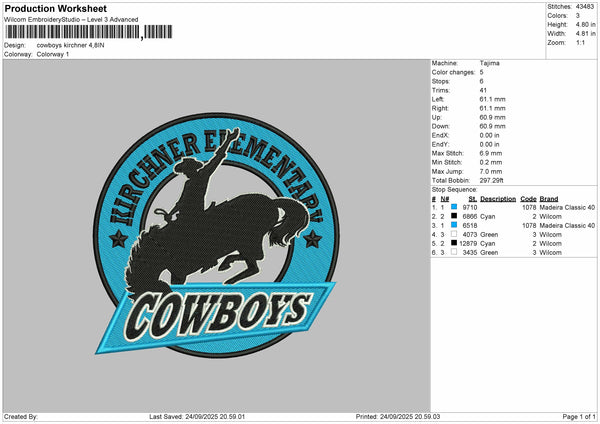Click the 'Down:' value 60.9 mm
This screenshot has height=424, width=600.
coord(492,126)
